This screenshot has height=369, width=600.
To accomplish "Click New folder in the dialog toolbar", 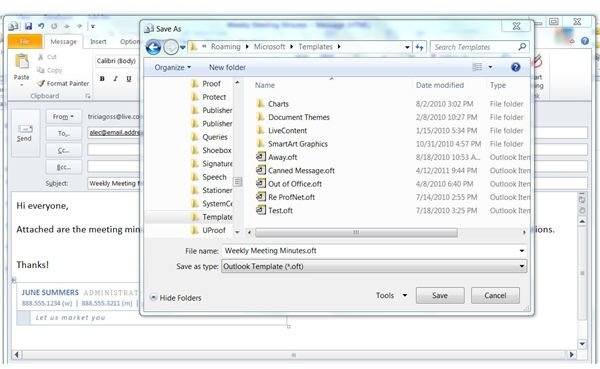I will tap(227, 67).
